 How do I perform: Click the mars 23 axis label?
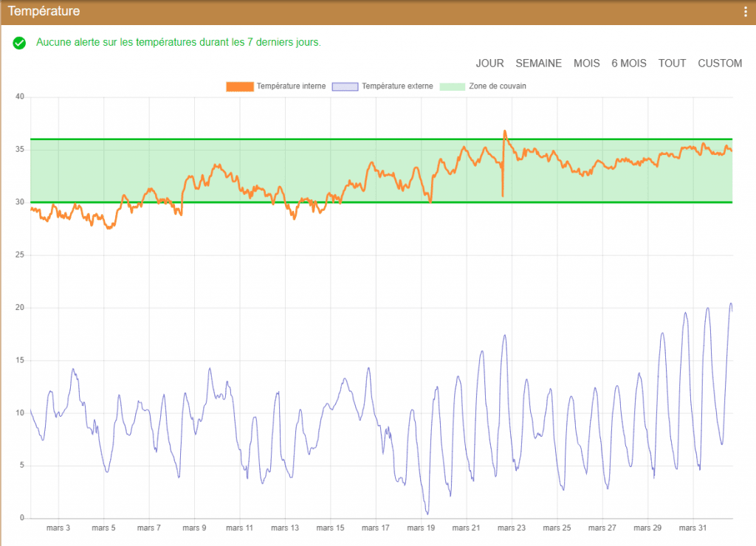click(x=512, y=528)
